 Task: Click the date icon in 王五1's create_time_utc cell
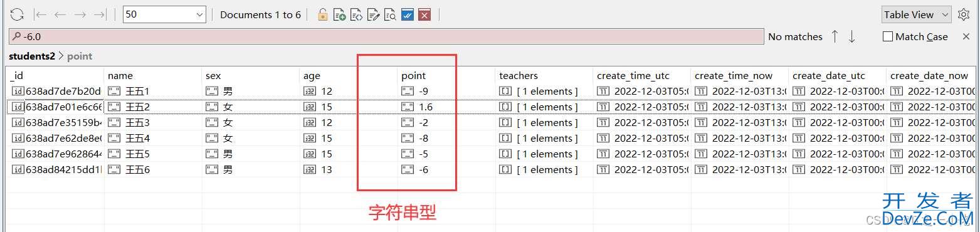(603, 92)
